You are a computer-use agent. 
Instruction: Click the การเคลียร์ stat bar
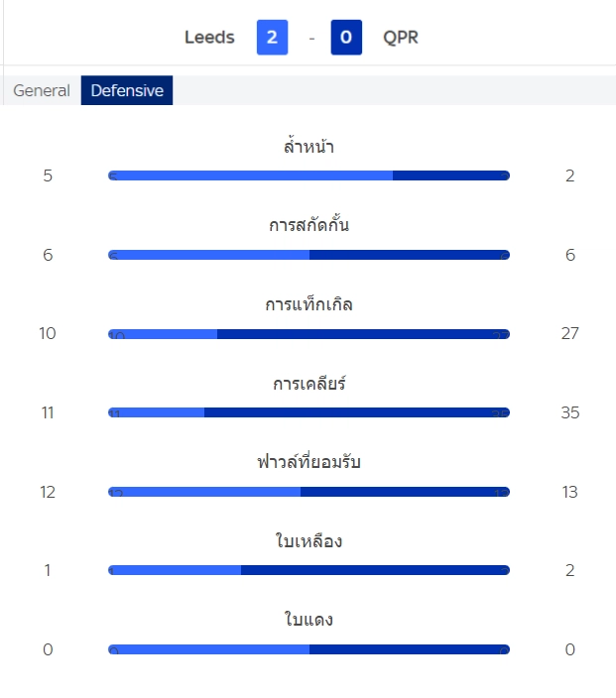(x=308, y=412)
